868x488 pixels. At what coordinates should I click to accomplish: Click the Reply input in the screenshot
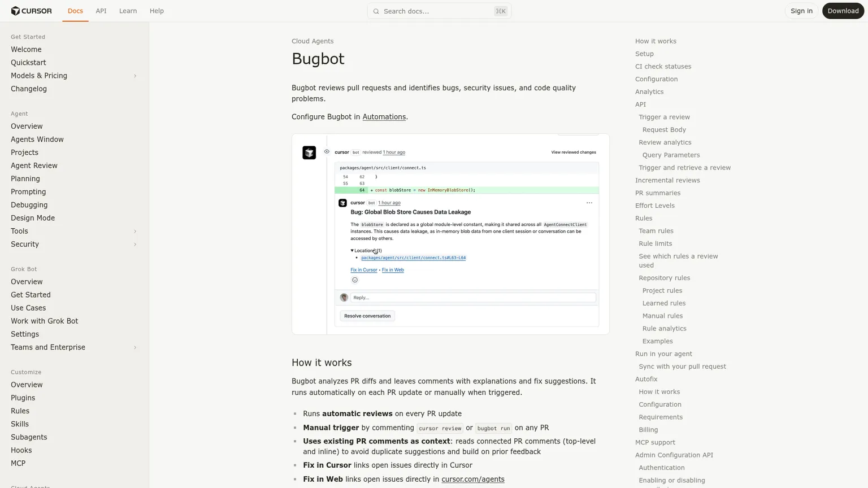coord(473,298)
